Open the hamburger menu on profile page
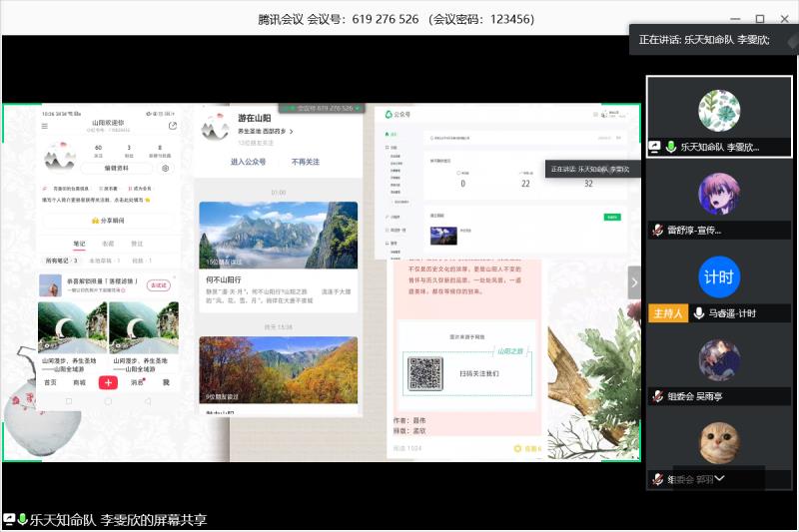The height and width of the screenshot is (532, 799). pyautogui.click(x=44, y=126)
